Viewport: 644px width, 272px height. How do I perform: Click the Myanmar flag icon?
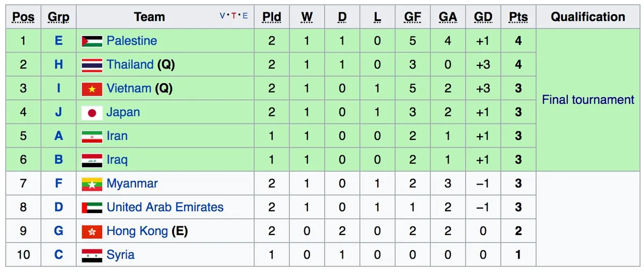[92, 184]
